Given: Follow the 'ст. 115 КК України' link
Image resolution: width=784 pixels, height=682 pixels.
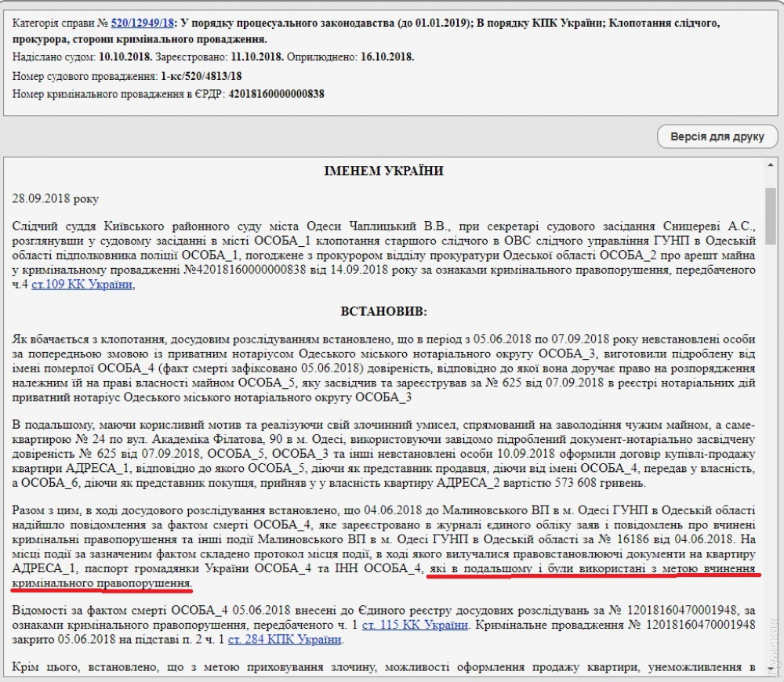Looking at the screenshot, I should pyautogui.click(x=415, y=625).
